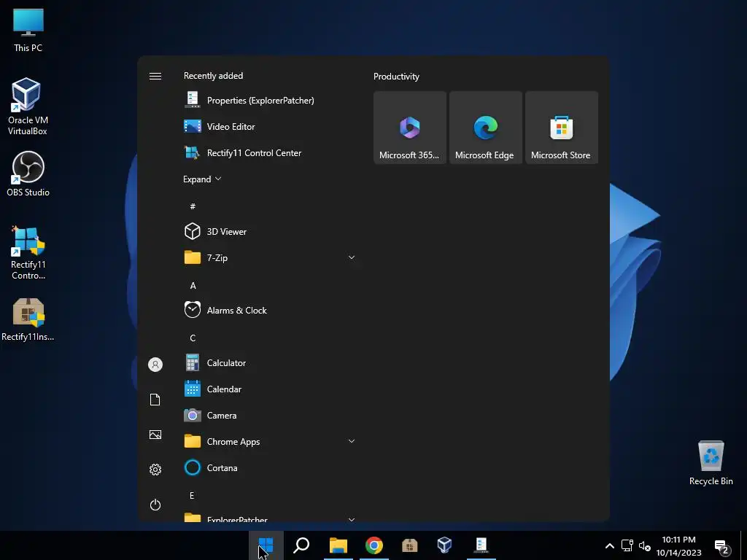Viewport: 747px width, 560px height.
Task: Open the Microsoft Store tile
Action: click(561, 128)
